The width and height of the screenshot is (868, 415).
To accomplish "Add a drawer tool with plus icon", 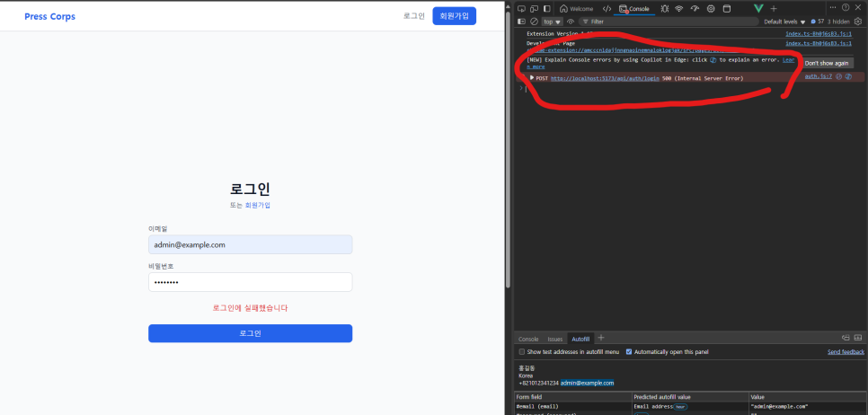I will click(x=601, y=338).
